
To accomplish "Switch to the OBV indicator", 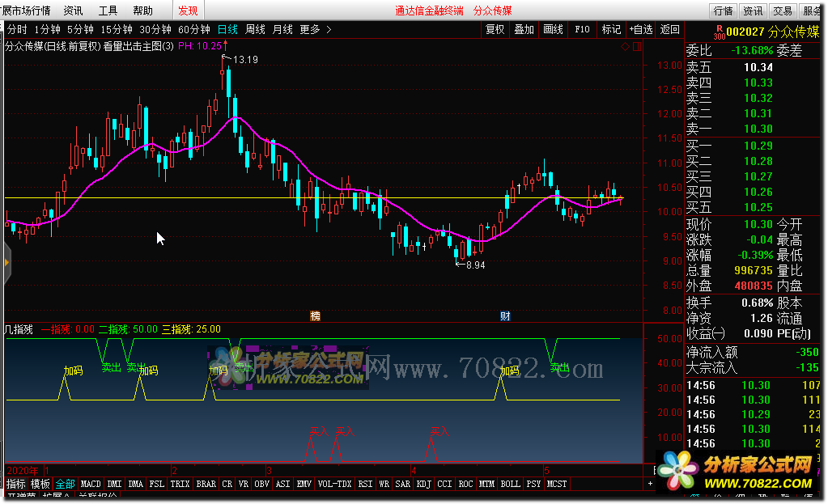I will [x=262, y=484].
